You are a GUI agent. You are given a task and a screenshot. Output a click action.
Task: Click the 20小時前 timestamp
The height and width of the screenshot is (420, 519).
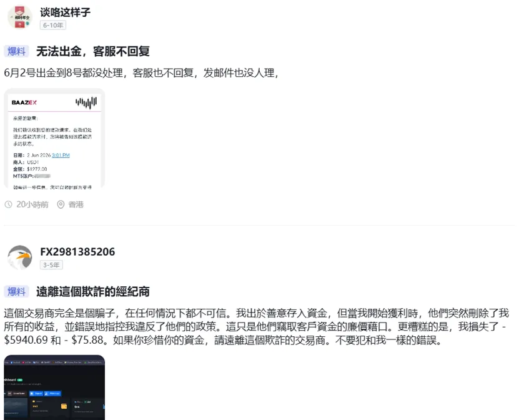point(32,205)
